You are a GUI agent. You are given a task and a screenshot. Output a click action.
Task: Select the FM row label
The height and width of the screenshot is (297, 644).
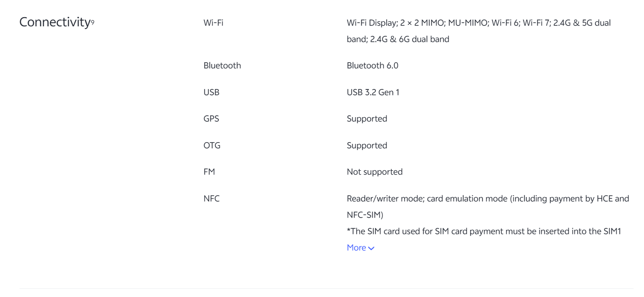[209, 172]
